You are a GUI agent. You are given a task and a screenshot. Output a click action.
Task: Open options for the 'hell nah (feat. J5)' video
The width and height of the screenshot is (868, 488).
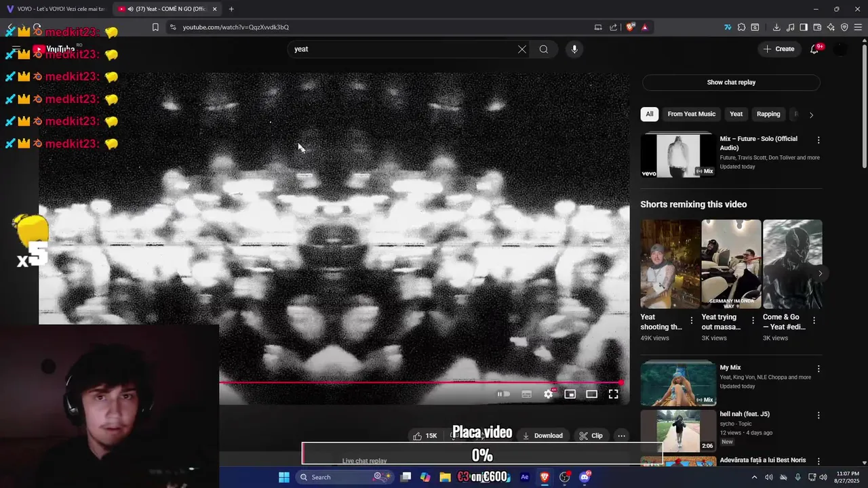pos(818,415)
